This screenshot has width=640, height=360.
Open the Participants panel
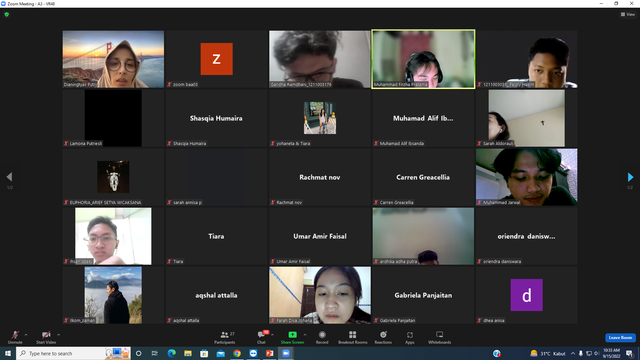[x=225, y=337]
